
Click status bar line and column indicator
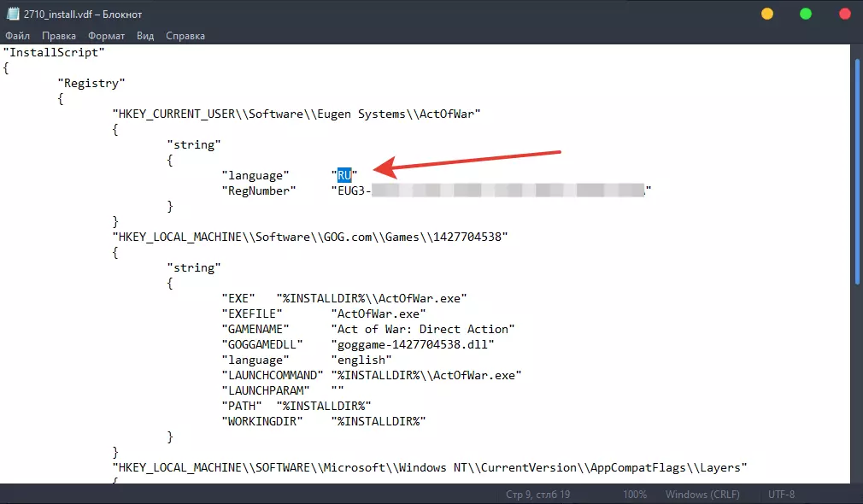point(537,494)
